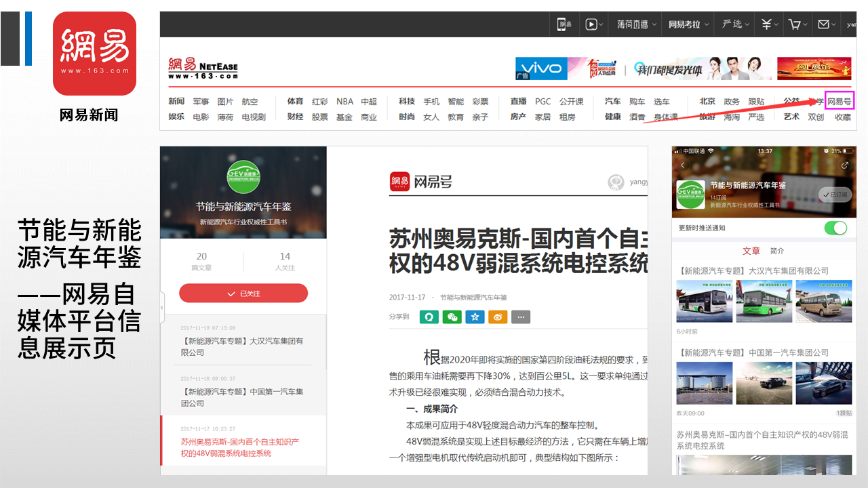Click the PGC navigation link
This screenshot has height=488, width=868.
(x=542, y=102)
